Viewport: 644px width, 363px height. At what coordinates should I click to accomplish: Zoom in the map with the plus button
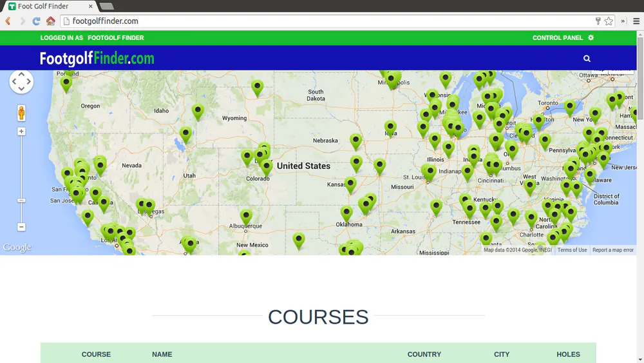(x=21, y=132)
